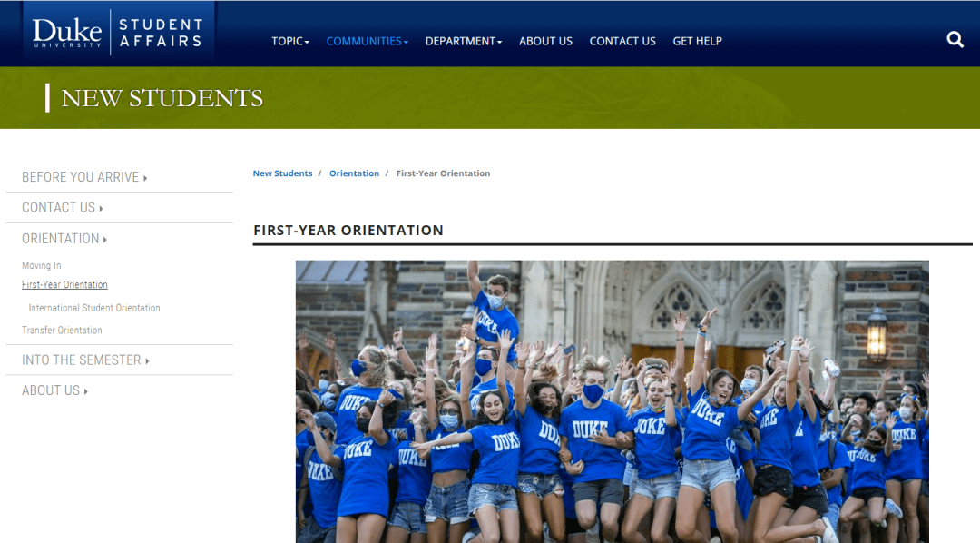
Task: Click the New Students banner heading
Action: click(x=162, y=98)
